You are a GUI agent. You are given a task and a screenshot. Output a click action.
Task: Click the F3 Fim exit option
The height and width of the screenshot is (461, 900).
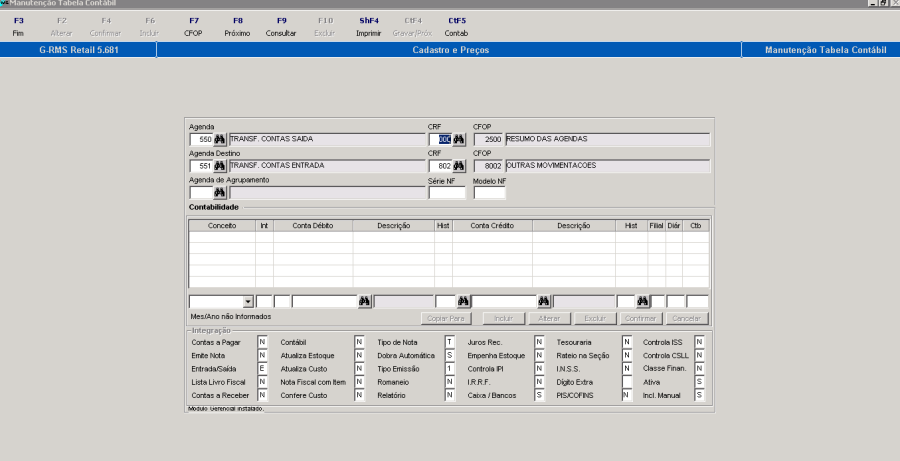(x=18, y=26)
